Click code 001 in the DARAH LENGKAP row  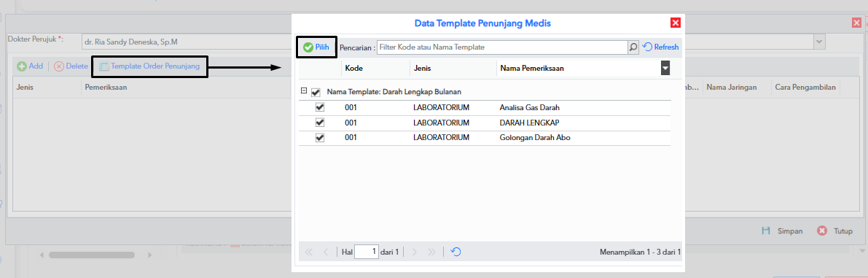[x=351, y=123]
